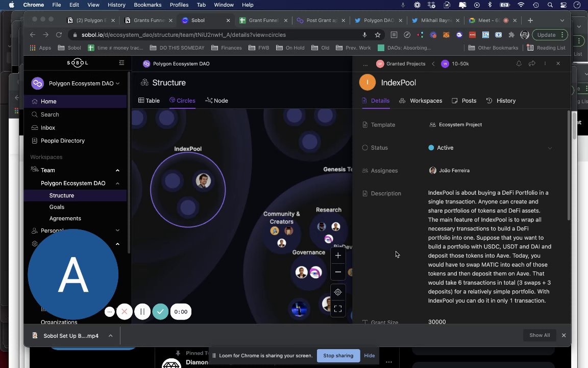Hide the Loom sharing notification
The image size is (588, 368).
pos(370,356)
